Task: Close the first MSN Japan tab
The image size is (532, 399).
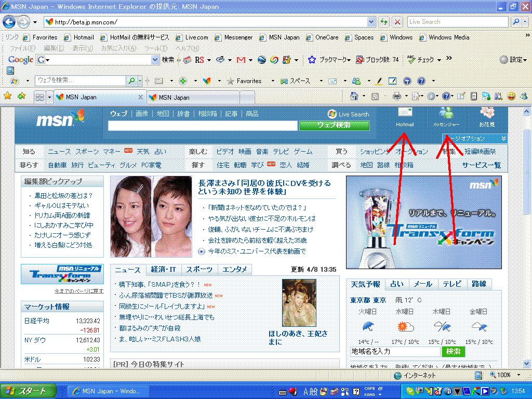Action: (140, 97)
